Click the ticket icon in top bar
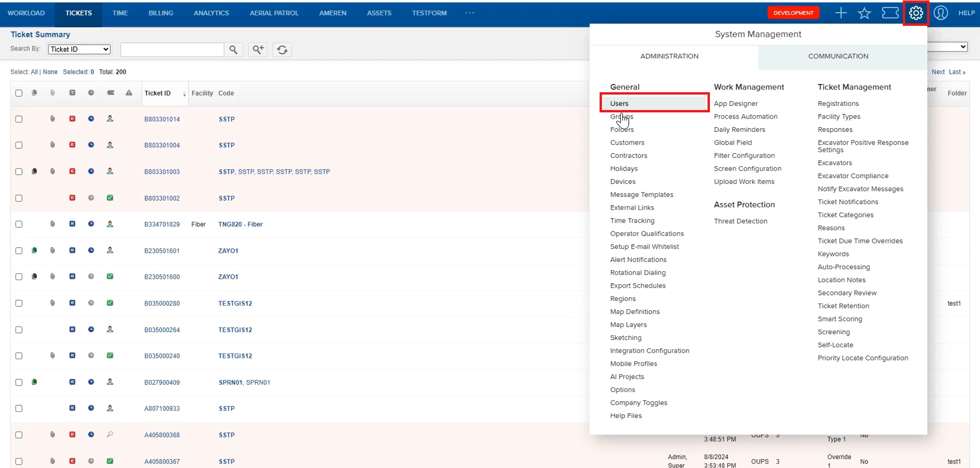Image resolution: width=980 pixels, height=468 pixels. point(890,13)
